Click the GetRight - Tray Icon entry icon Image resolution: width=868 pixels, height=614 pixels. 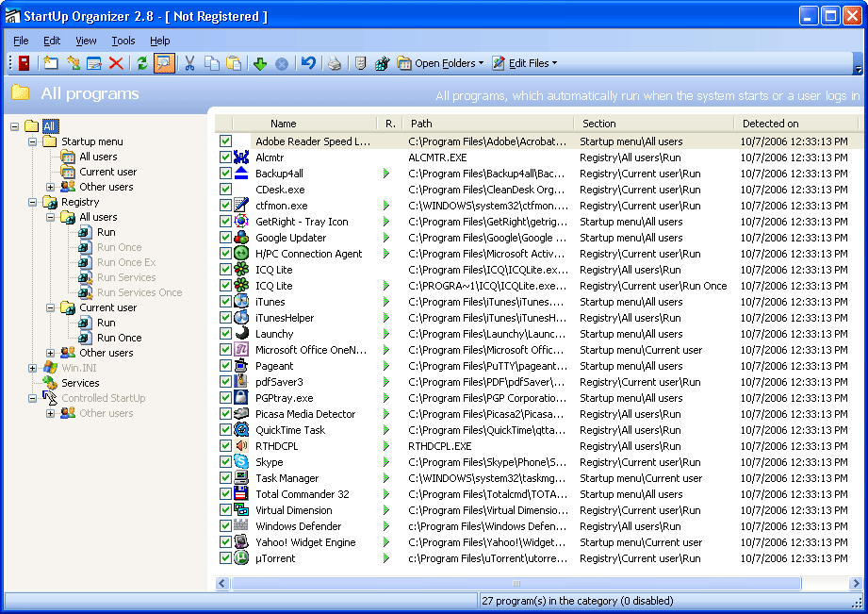[241, 221]
